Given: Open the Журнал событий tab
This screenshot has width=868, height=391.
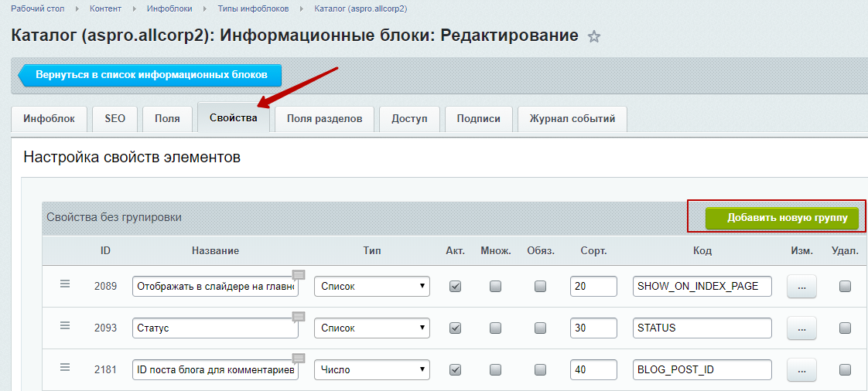Looking at the screenshot, I should point(572,119).
